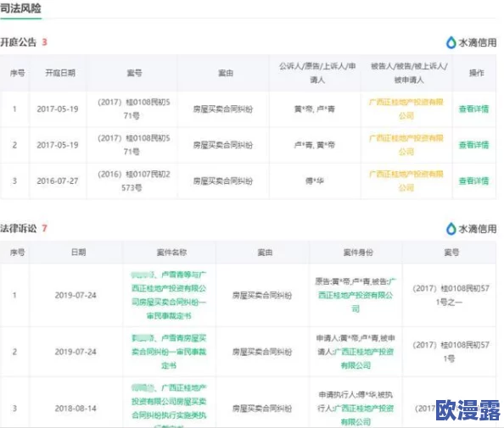Image resolution: width=504 pixels, height=428 pixels.
Task: Click 开庭日期 column header
Action: pos(60,73)
